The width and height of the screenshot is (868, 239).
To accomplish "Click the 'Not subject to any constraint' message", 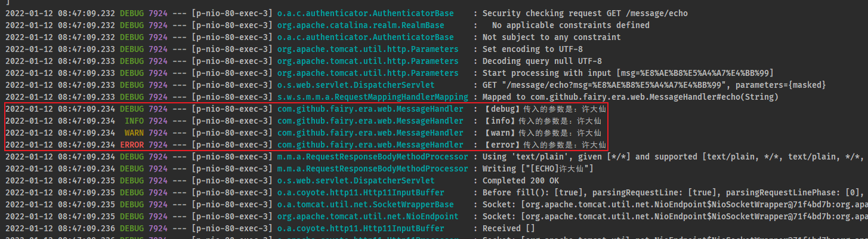I will tap(552, 37).
